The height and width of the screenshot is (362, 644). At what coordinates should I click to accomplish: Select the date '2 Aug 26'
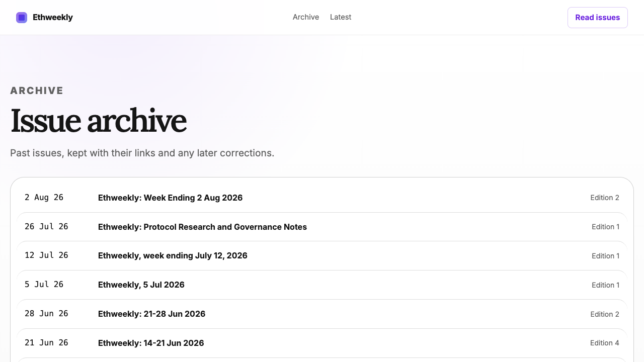[x=44, y=198]
